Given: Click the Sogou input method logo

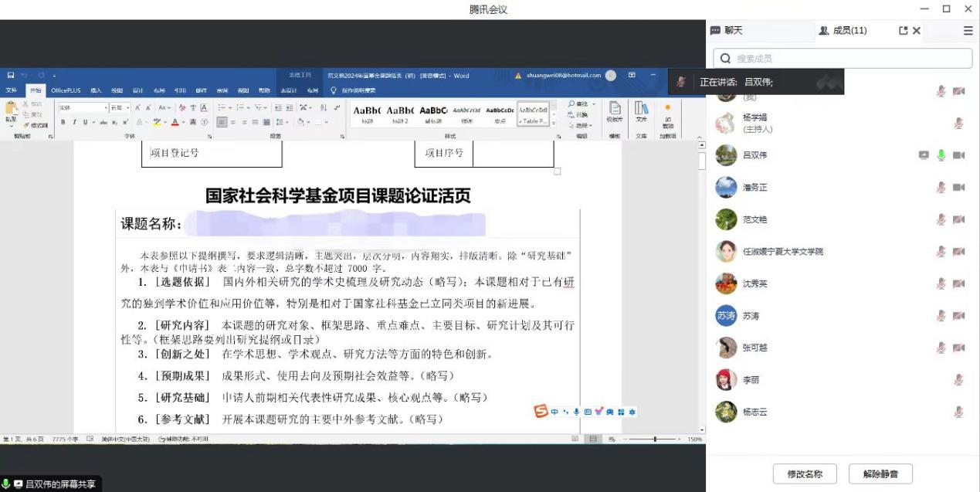Looking at the screenshot, I should point(541,412).
